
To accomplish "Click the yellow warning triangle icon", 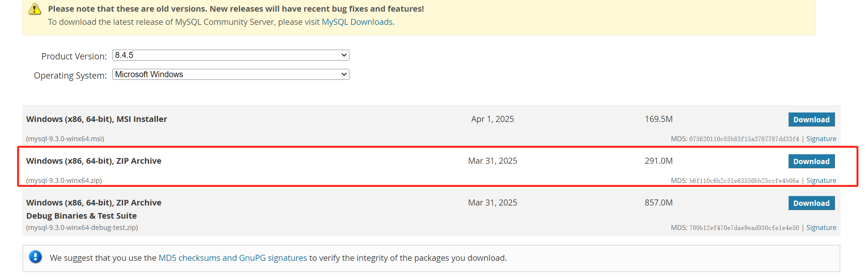I will (35, 9).
